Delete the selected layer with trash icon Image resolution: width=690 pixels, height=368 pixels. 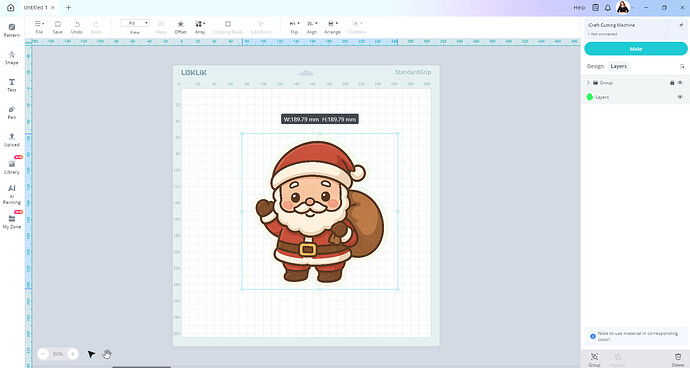pyautogui.click(x=678, y=359)
